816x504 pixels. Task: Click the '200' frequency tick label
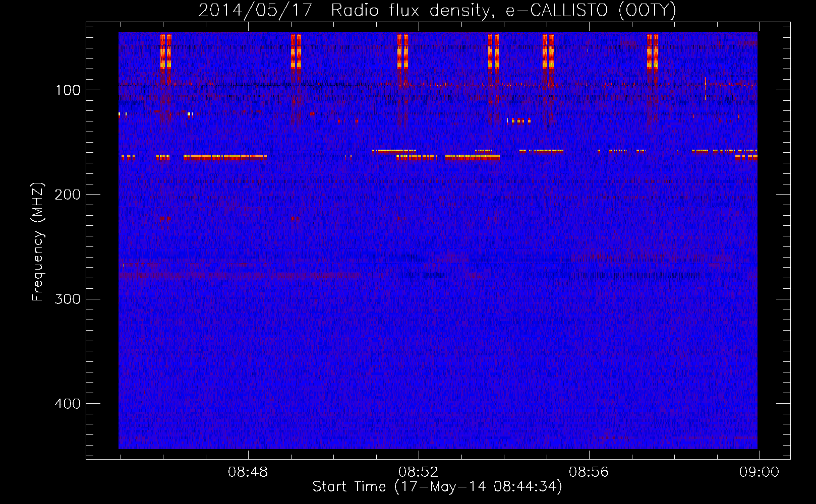click(68, 195)
